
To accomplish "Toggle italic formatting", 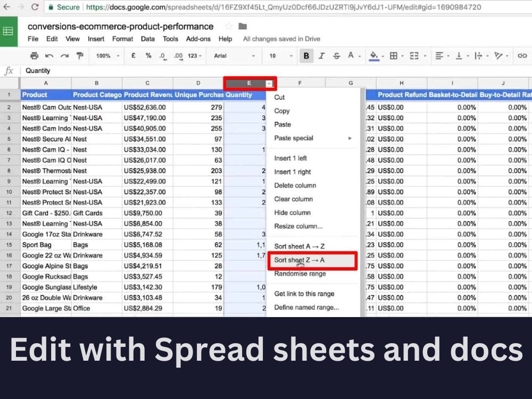I will [x=321, y=56].
